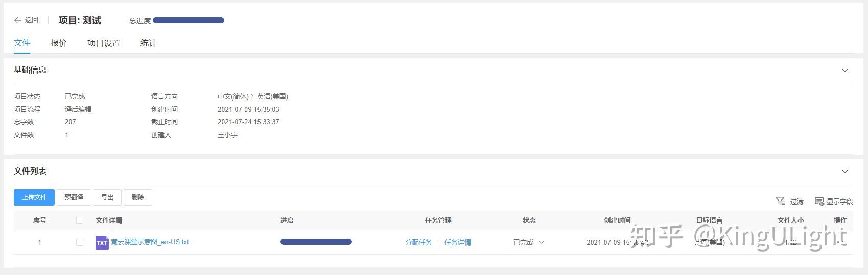
Task: Click the 上传文件 button
Action: pos(34,197)
